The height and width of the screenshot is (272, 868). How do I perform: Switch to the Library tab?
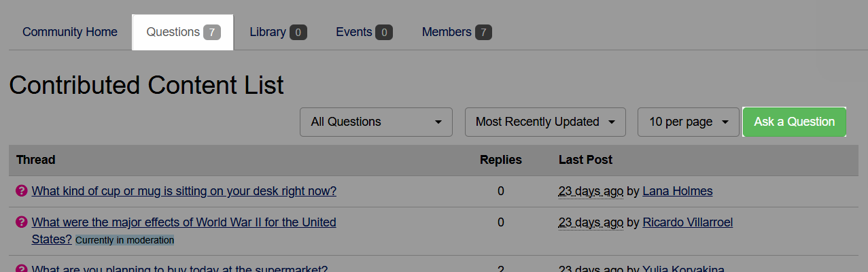tap(278, 32)
